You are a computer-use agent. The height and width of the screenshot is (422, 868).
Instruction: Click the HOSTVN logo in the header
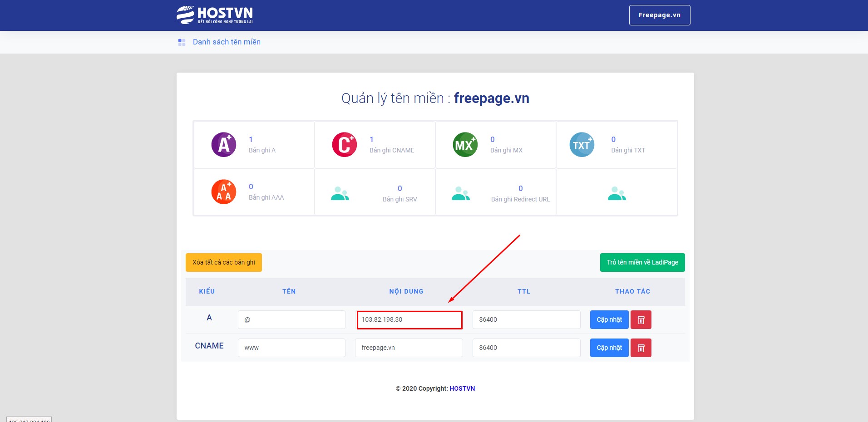(215, 15)
